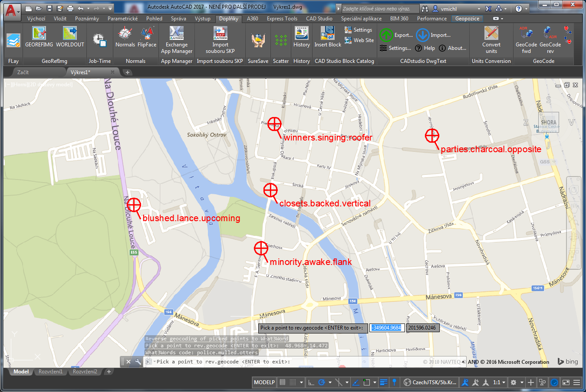Open the Help question mark icon
Viewport: 586px width, 392px height.
(x=519, y=9)
